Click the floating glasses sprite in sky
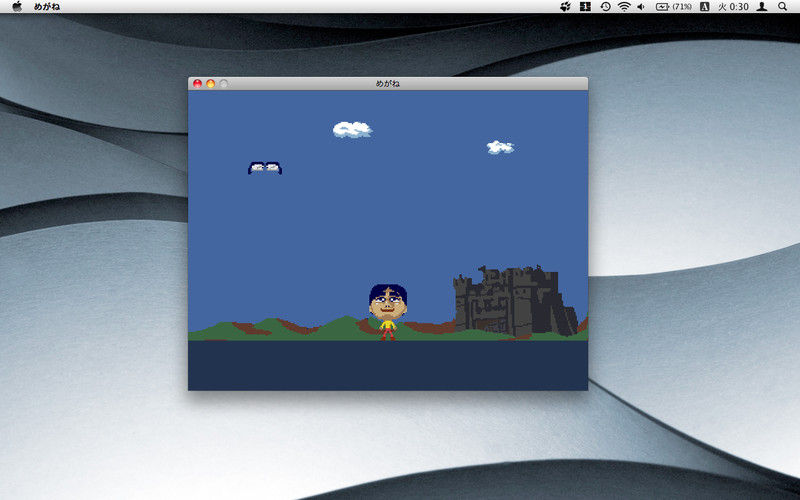This screenshot has height=500, width=800. [x=265, y=168]
